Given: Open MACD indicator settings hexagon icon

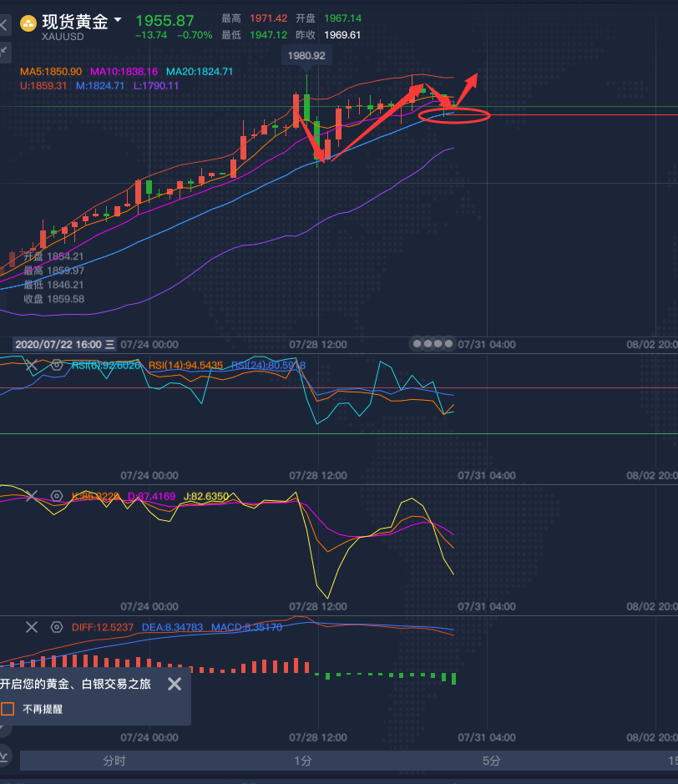Looking at the screenshot, I should coord(57,626).
